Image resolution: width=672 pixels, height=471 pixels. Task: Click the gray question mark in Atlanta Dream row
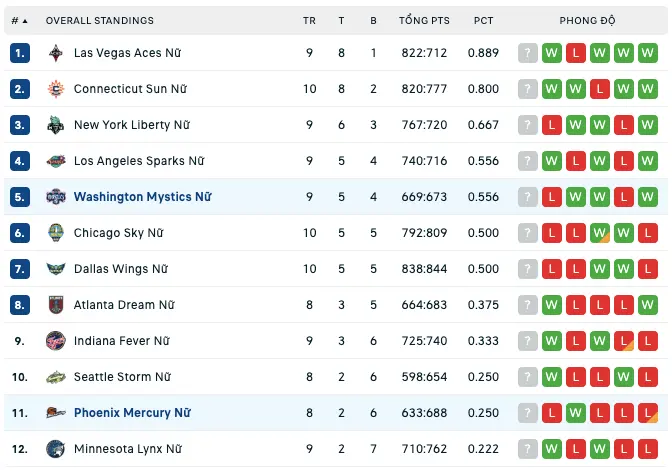click(x=528, y=305)
